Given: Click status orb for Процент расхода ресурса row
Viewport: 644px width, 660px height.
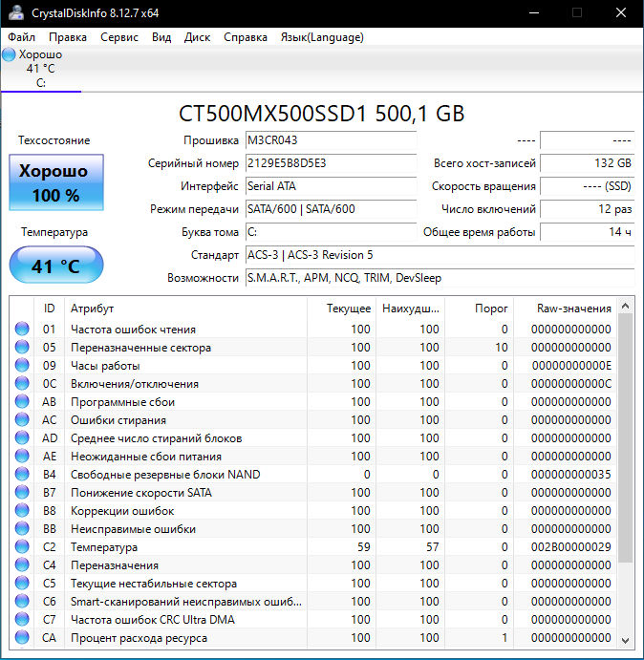Looking at the screenshot, I should (22, 637).
